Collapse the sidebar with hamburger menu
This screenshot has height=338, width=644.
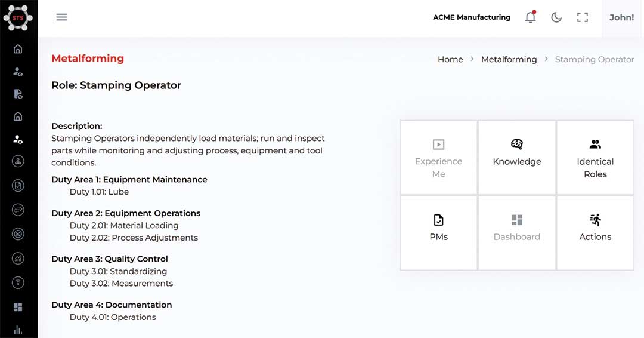pyautogui.click(x=61, y=17)
